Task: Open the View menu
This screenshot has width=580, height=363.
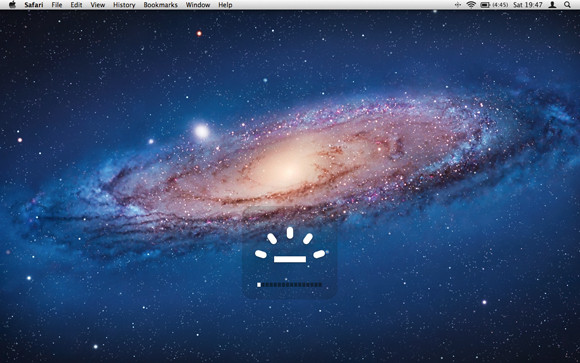Action: click(98, 5)
